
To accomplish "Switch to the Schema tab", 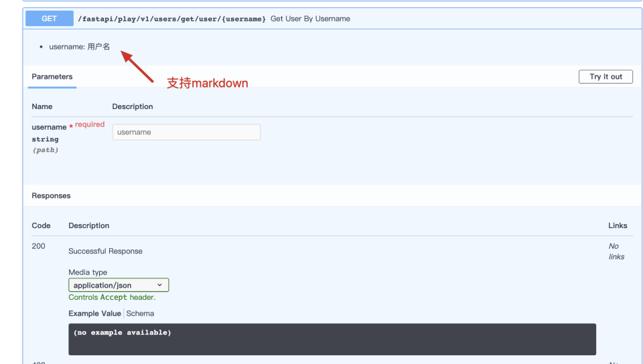I will tap(140, 313).
